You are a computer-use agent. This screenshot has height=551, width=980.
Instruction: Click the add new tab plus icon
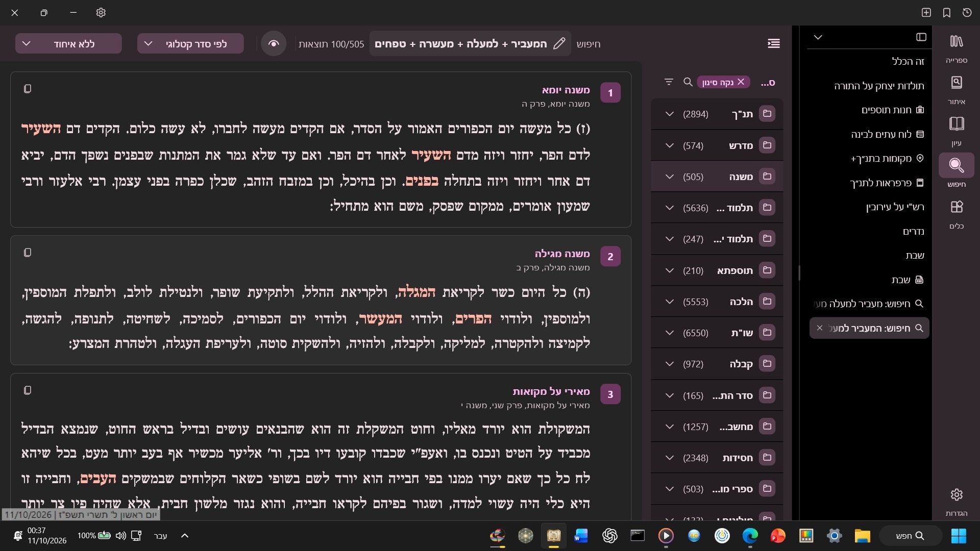coord(926,13)
